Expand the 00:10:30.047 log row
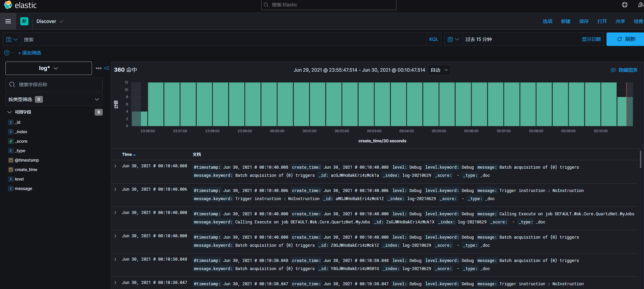This screenshot has width=644, height=289. coord(115,283)
